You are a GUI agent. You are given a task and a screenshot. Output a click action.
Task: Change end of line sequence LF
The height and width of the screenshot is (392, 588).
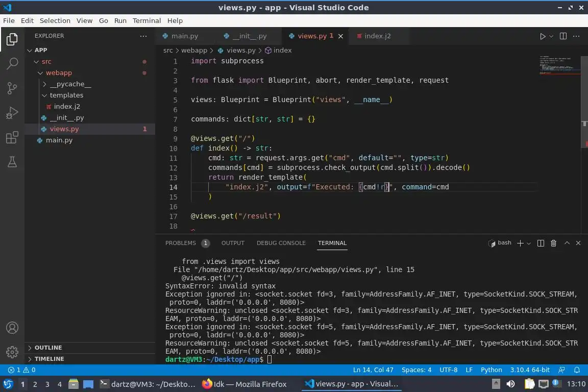pyautogui.click(x=469, y=370)
